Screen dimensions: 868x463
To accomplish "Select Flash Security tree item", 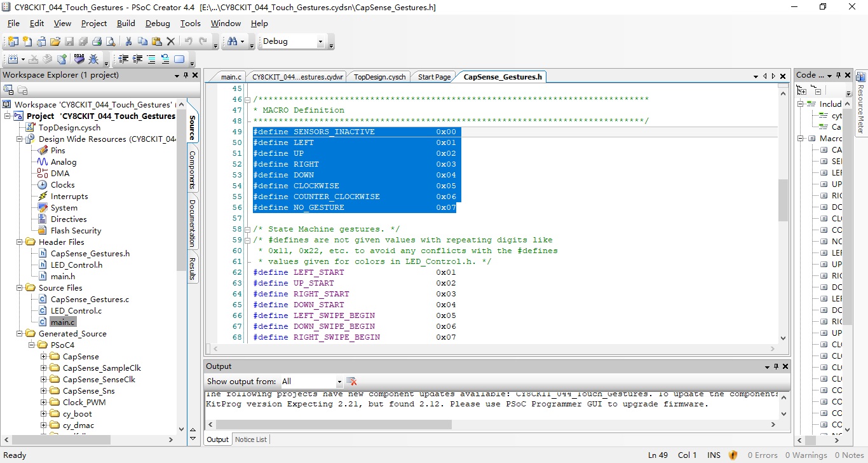I will point(76,231).
